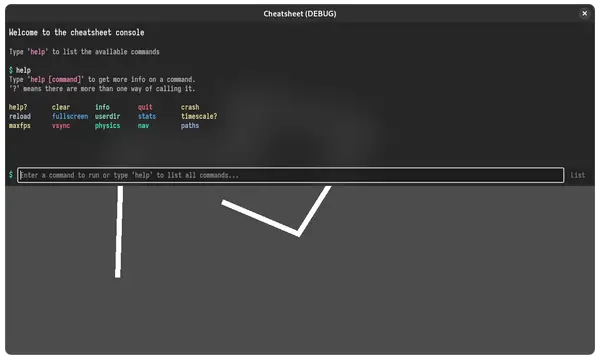Click the 'crash' command text

point(190,107)
